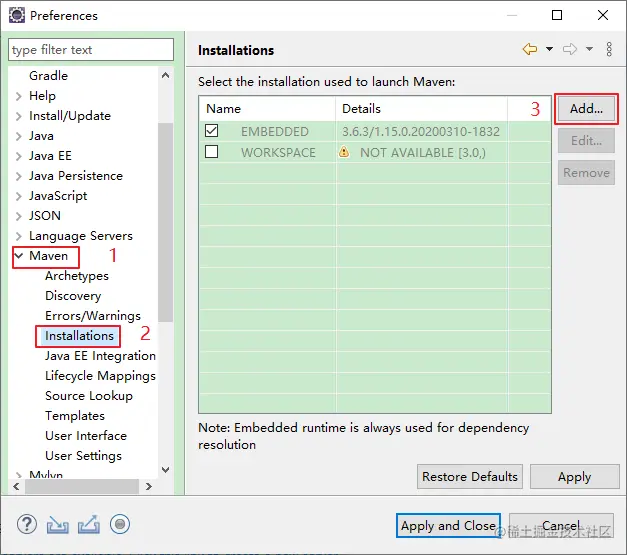Click the Details column header
The image size is (627, 555).
(x=422, y=108)
